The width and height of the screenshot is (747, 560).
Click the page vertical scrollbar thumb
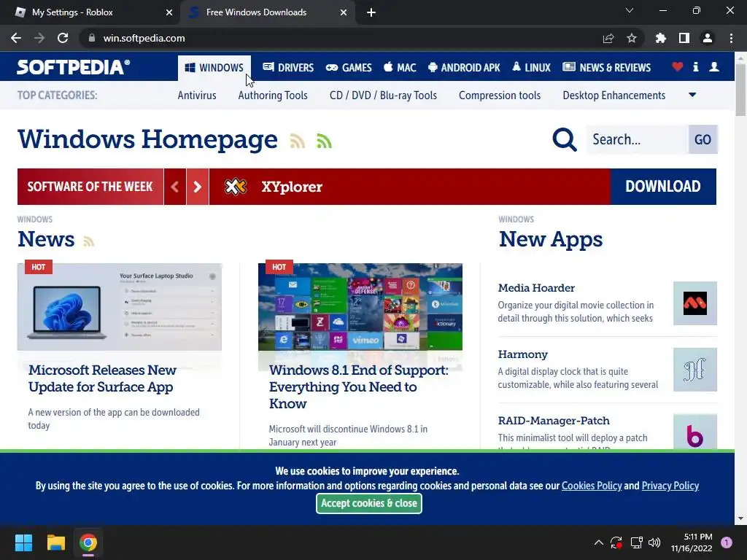740,89
